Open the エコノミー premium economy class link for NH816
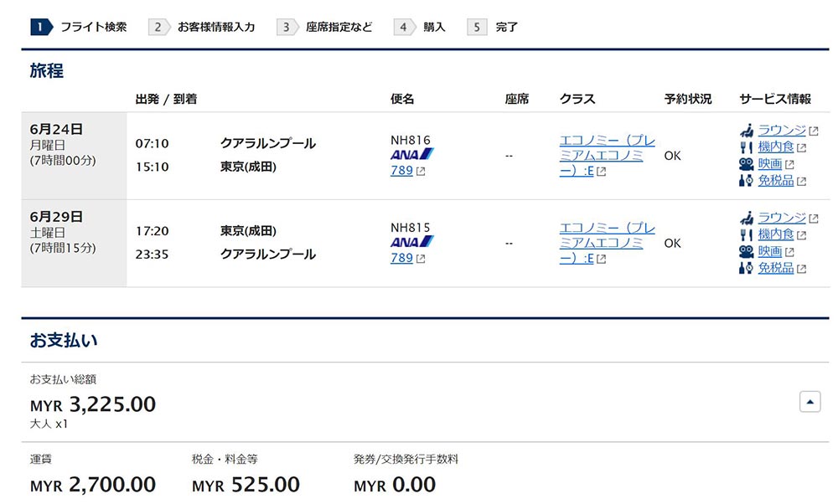838x504 pixels. click(x=602, y=154)
